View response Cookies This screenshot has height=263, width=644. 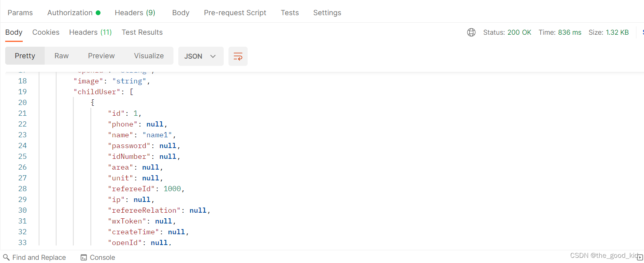click(46, 32)
